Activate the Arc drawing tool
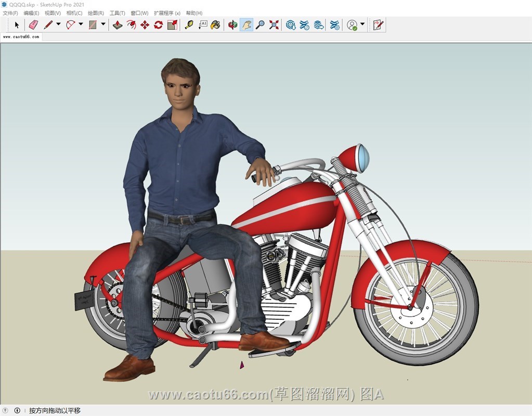This screenshot has height=416, width=532. [x=71, y=25]
